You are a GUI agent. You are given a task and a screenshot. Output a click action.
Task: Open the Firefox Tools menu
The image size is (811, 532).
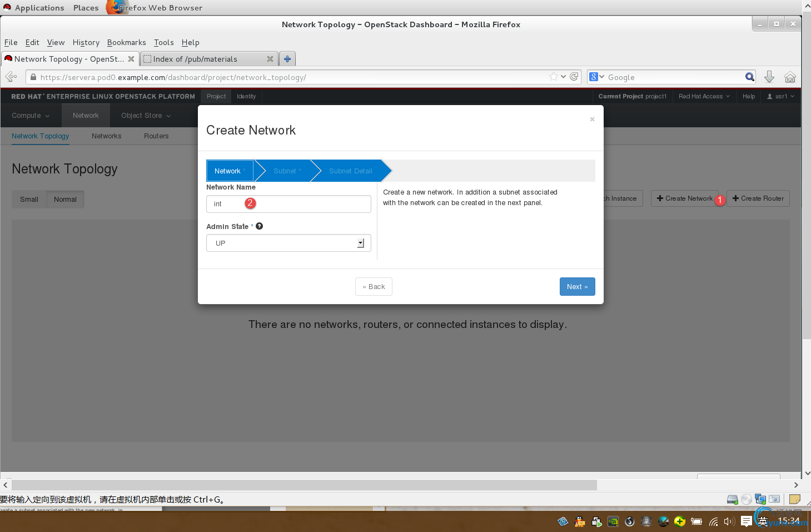pos(163,42)
